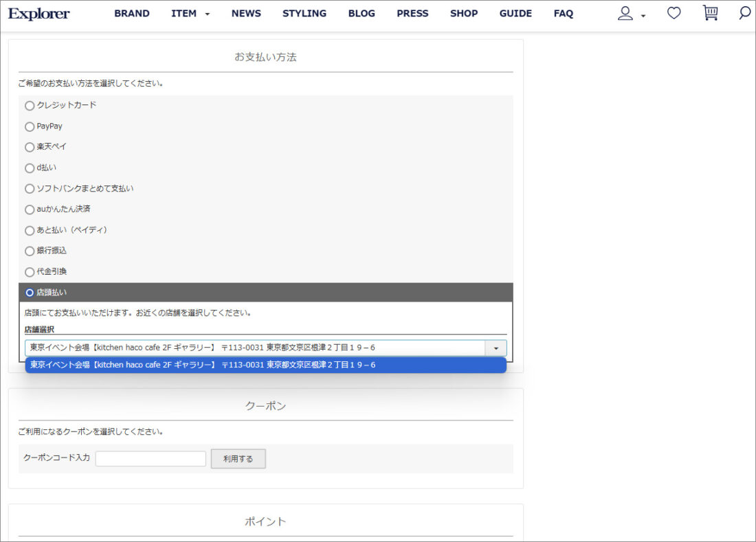Viewport: 756px width, 542px height.
Task: Click the search magnifier icon
Action: click(745, 13)
